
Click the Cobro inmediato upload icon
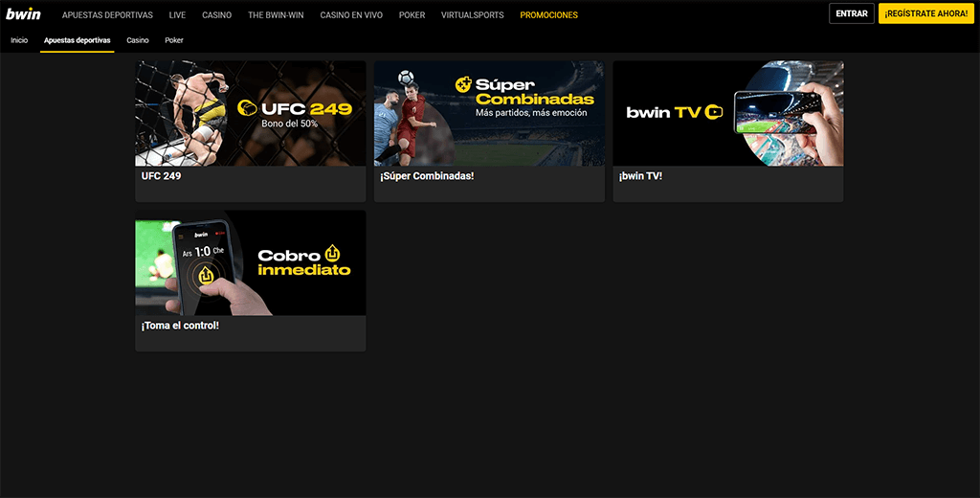(x=332, y=254)
